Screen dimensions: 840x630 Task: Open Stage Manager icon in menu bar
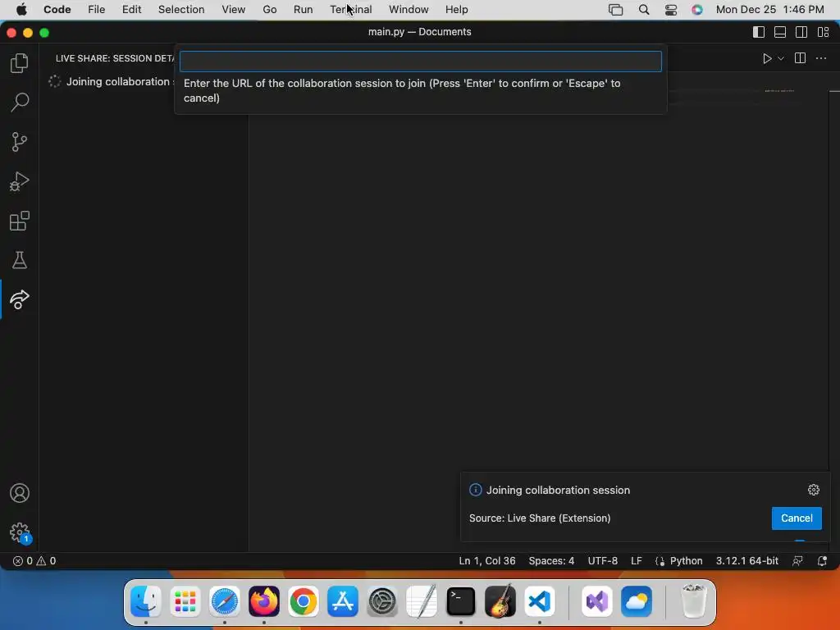[x=615, y=10]
